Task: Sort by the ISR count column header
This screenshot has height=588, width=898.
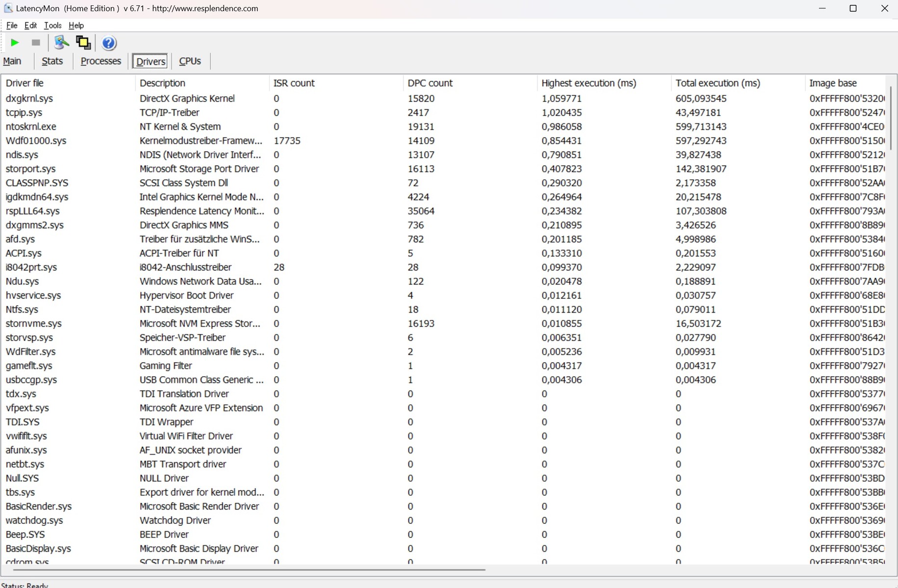Action: [294, 83]
